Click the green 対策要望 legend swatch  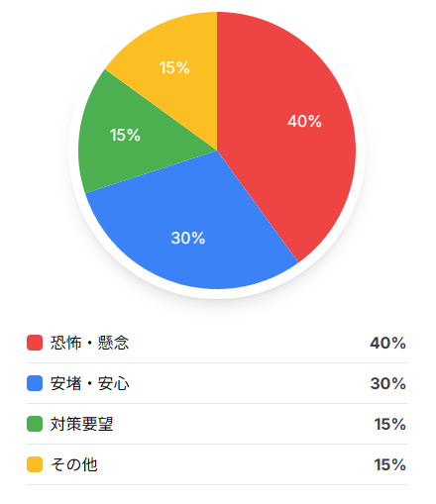coord(35,424)
